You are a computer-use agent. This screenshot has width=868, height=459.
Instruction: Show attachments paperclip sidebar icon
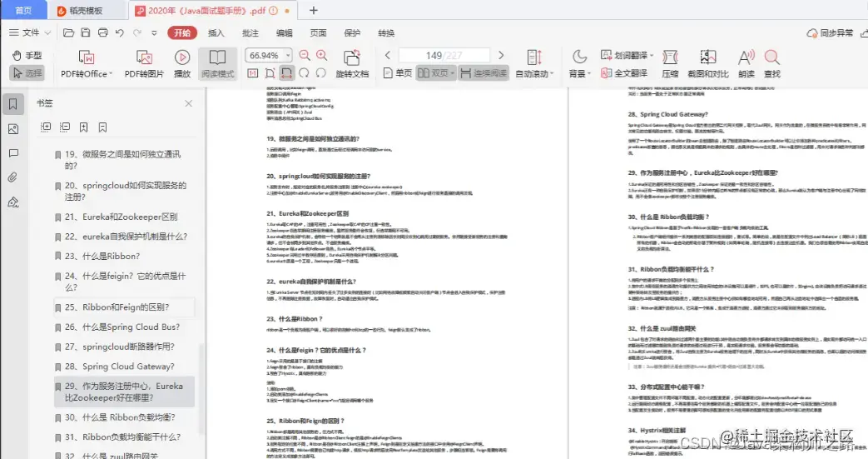(x=13, y=177)
